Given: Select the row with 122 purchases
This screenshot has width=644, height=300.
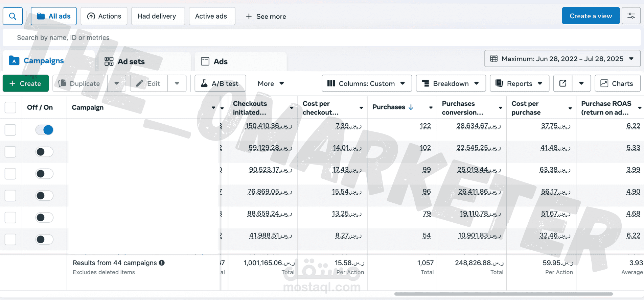Looking at the screenshot, I should (10, 130).
